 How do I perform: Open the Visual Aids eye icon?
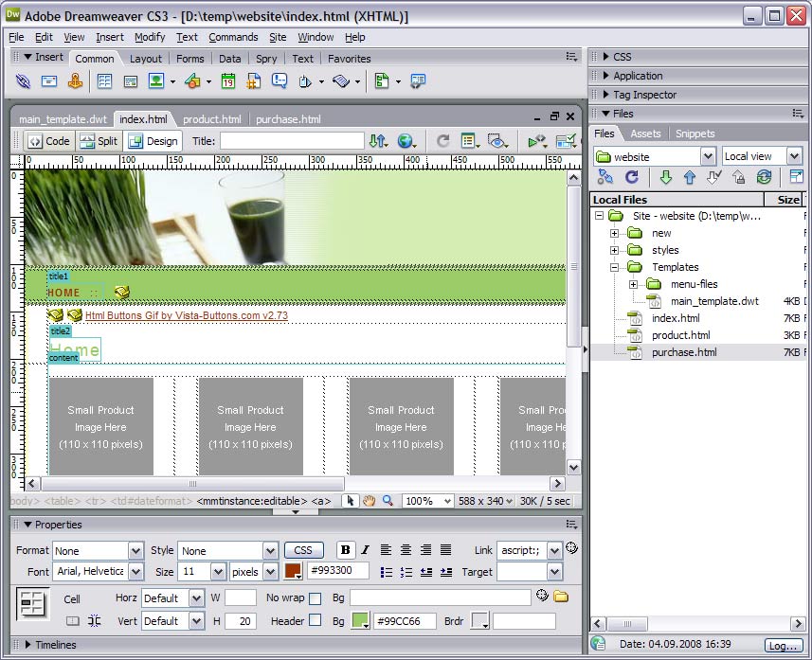coord(497,141)
